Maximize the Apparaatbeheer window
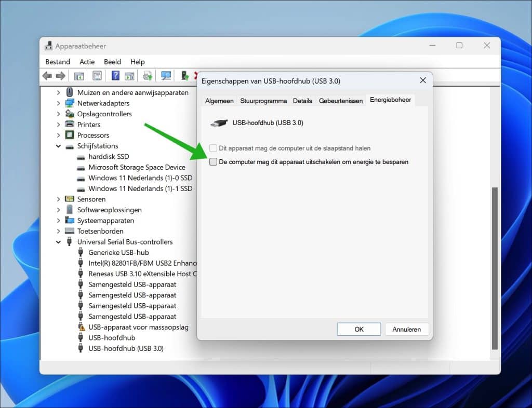 point(459,45)
